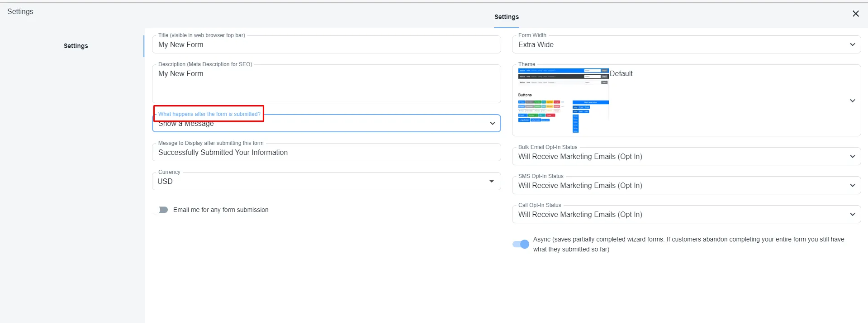Click the Form Width chevron arrow
This screenshot has width=868, height=323.
click(x=852, y=44)
